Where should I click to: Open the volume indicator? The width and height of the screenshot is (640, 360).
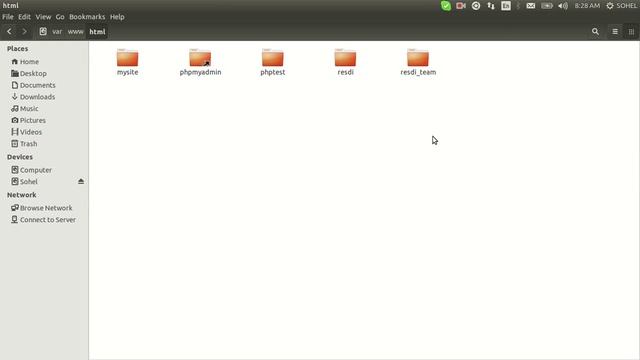click(x=563, y=6)
